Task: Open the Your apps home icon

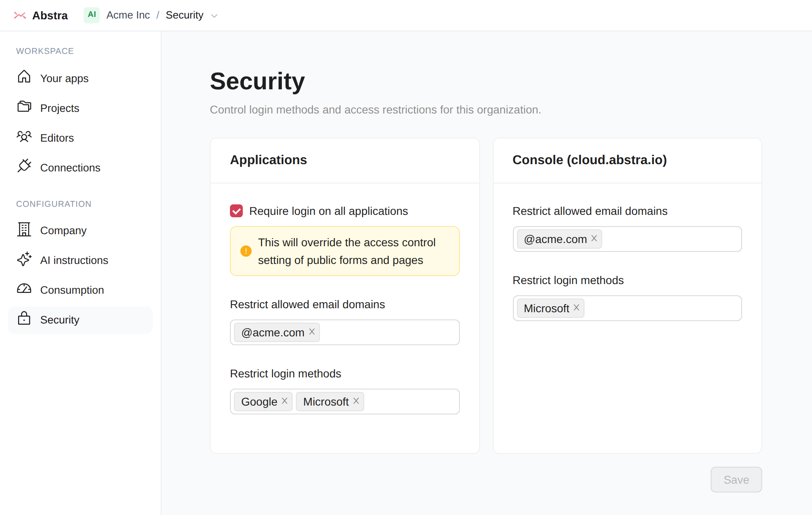Action: (24, 76)
